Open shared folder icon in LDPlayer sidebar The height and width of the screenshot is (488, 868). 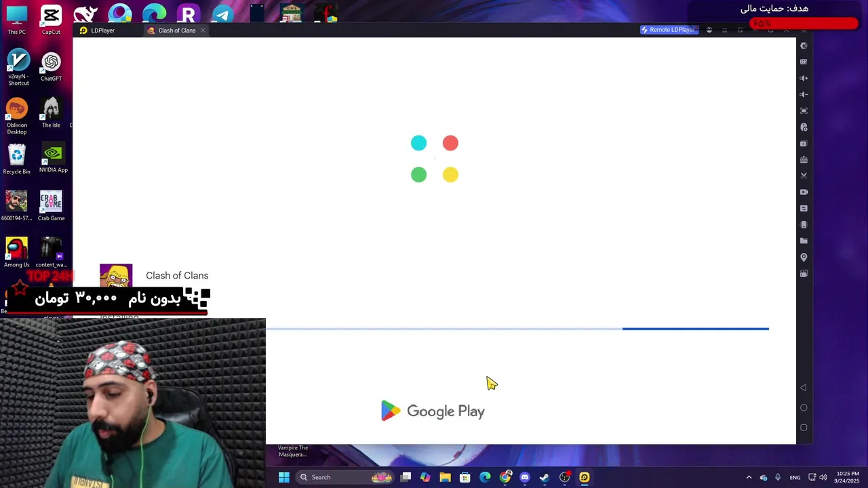click(x=804, y=241)
